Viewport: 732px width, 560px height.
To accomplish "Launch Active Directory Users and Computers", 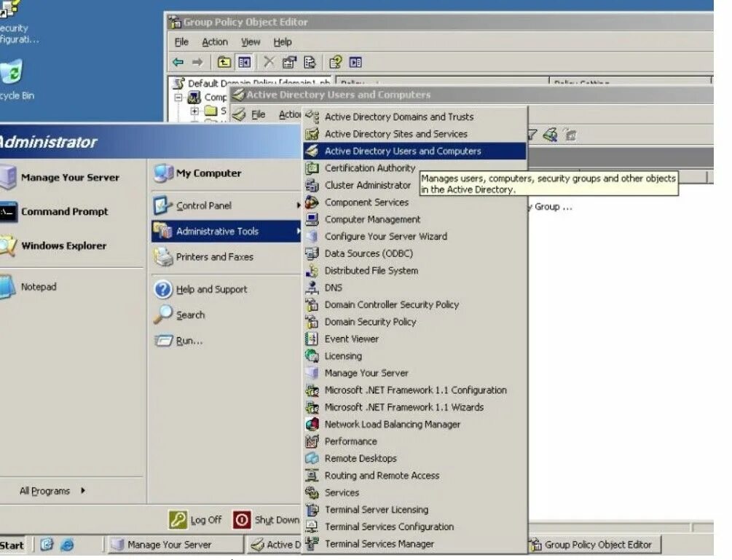I will 414,151.
